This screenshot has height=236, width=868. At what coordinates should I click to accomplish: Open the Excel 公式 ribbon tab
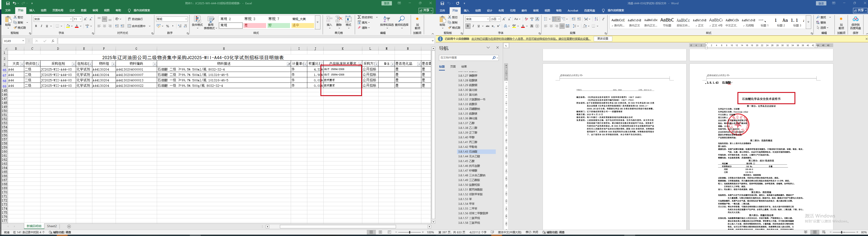72,10
